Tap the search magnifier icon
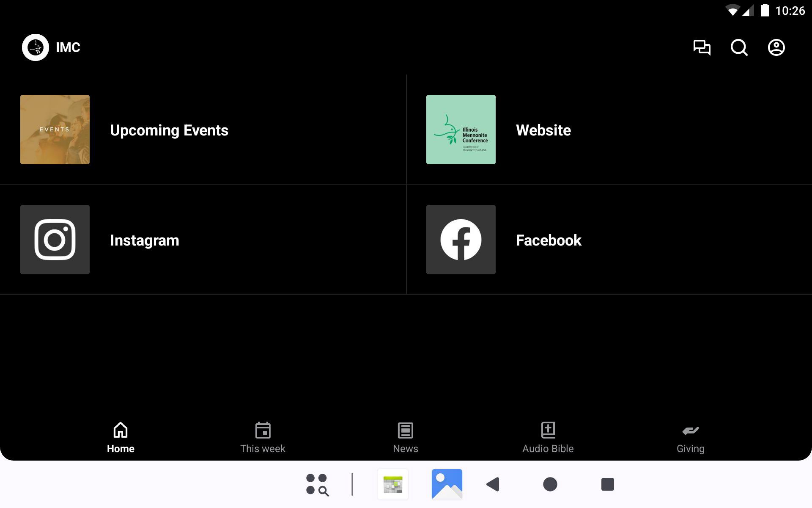 point(739,47)
